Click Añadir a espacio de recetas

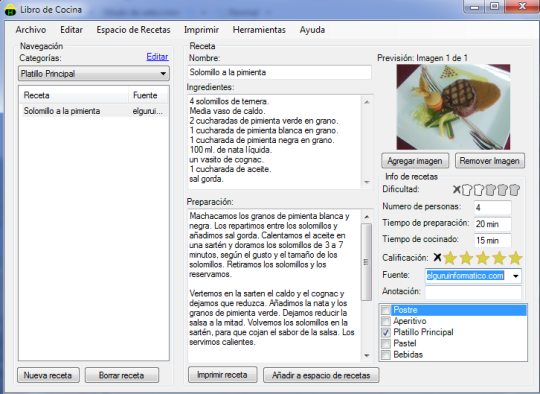321,375
